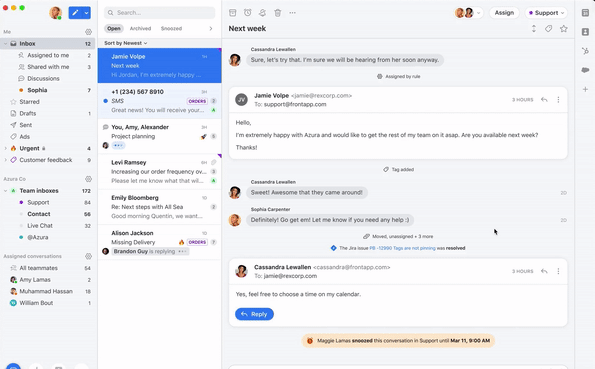Open Shared with me folder

48,67
